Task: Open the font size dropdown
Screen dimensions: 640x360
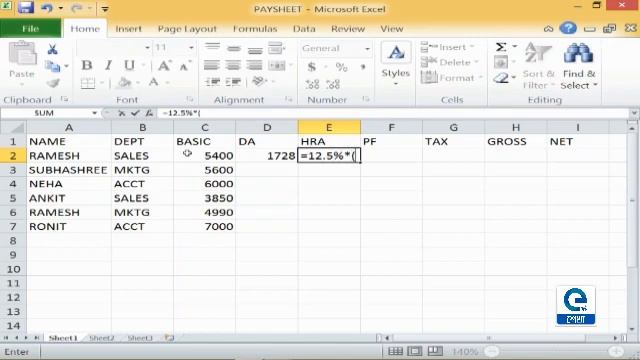Action: click(191, 48)
